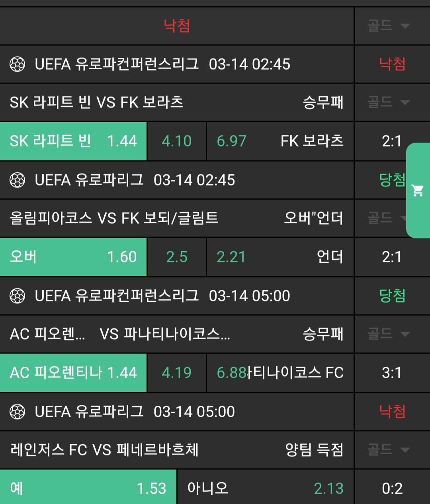The image size is (430, 504).
Task: Open the floating shopping cart icon
Action: click(x=418, y=191)
